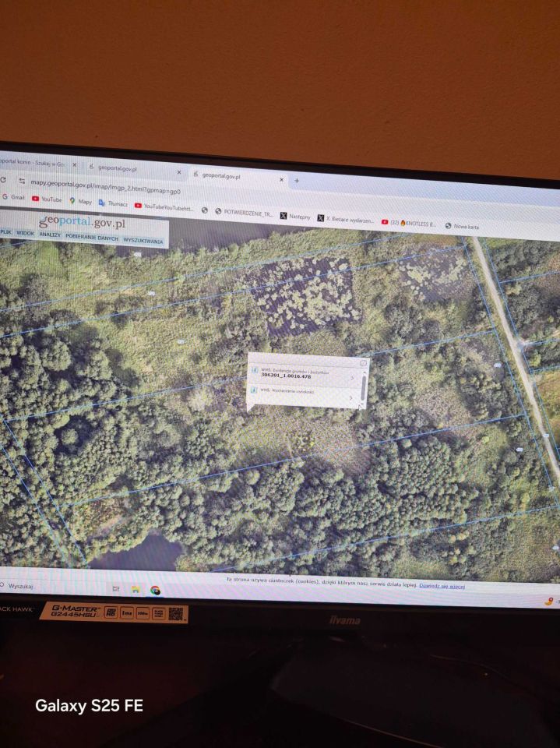Open the Dowiedz się więcej cookies link
560x748 pixels.
442,586
